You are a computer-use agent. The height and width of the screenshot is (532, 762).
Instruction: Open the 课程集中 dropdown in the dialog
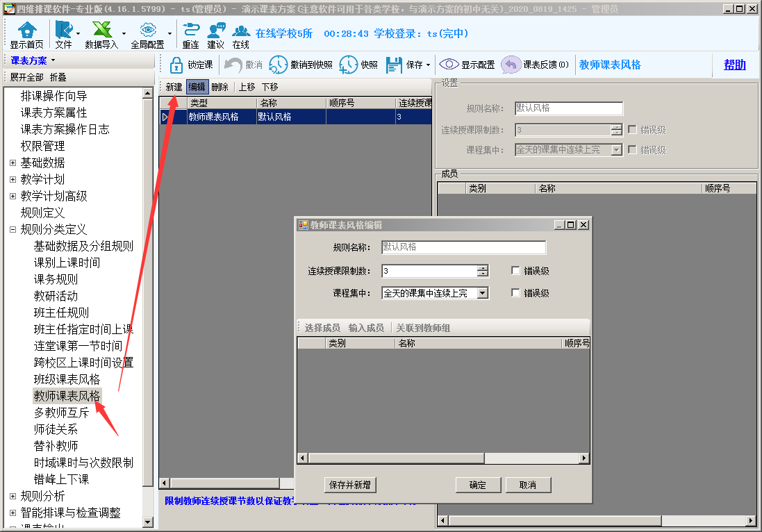coord(482,293)
